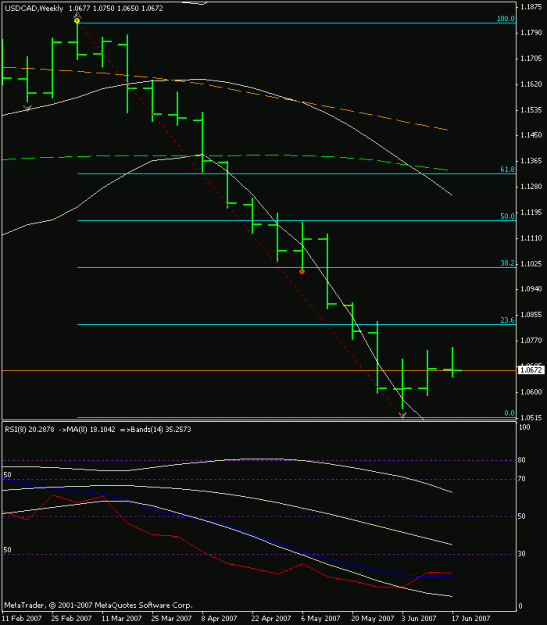
Task: Select the 1.1450 price scale value
Action: (x=531, y=135)
